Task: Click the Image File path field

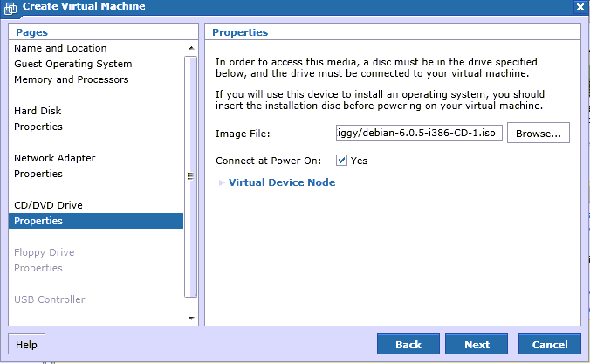Action: 419,133
